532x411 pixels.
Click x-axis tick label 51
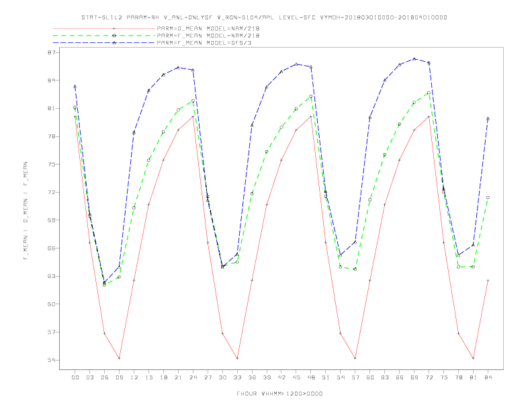[326, 377]
